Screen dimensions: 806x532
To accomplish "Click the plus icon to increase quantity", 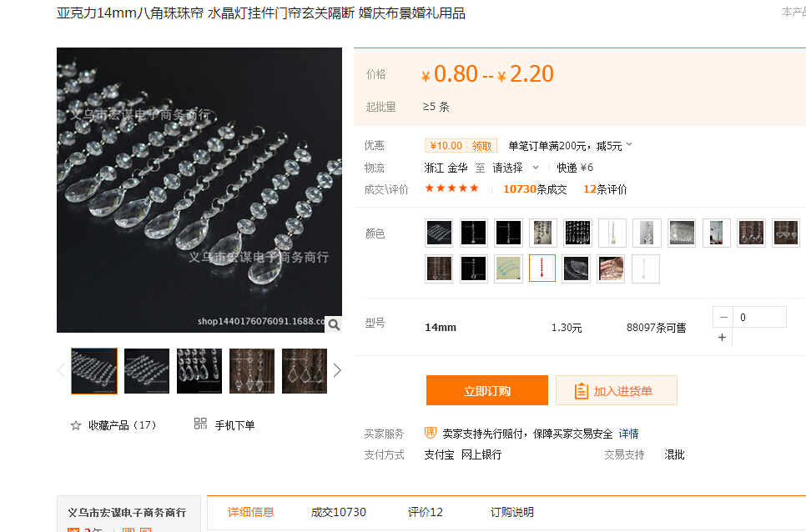I will point(723,338).
